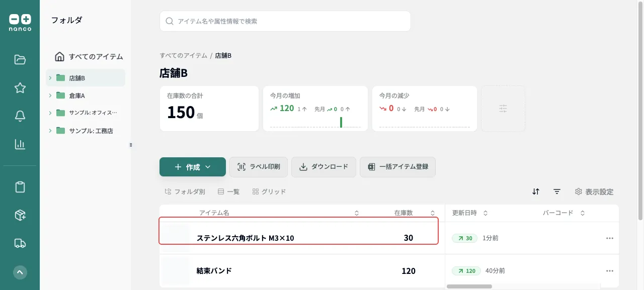Switch to グリッド view

coord(269,191)
